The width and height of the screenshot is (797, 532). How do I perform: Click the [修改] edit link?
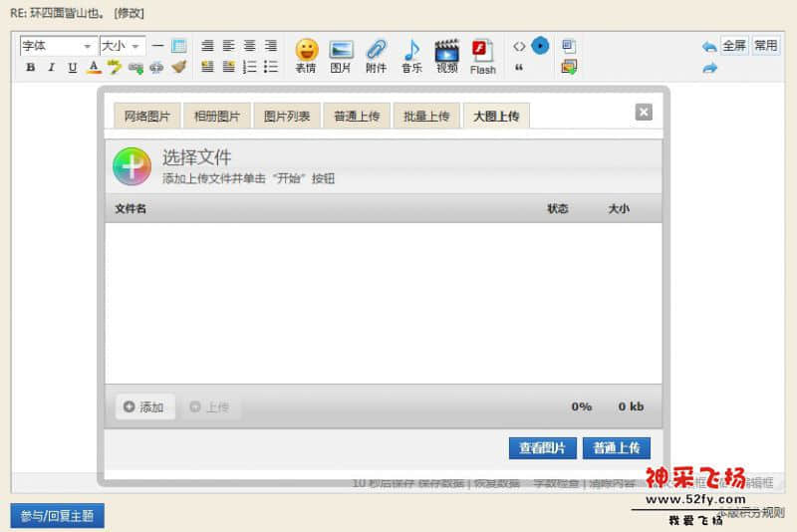[130, 13]
